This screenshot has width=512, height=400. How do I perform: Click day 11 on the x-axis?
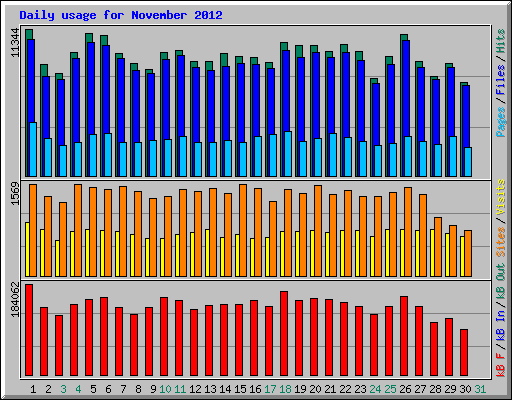(180, 389)
